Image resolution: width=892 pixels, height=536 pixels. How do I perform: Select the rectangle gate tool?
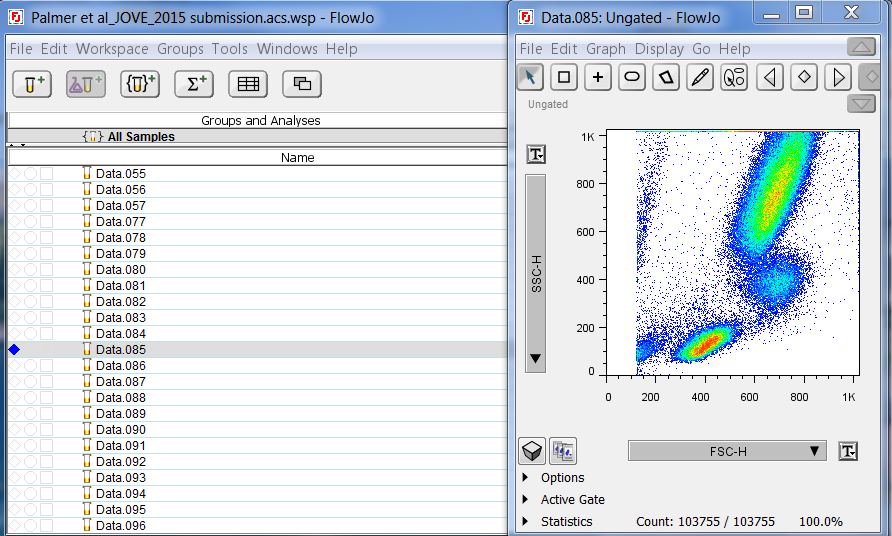point(564,77)
